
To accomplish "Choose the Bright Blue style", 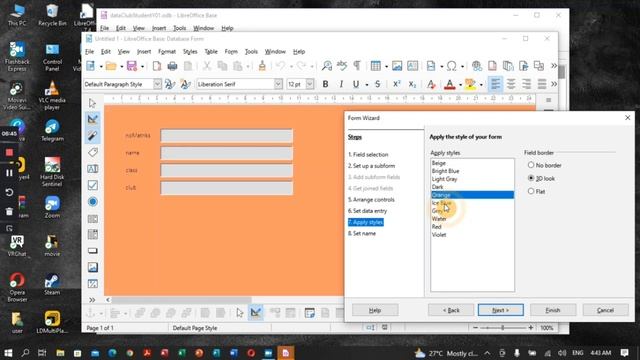I will coord(445,171).
